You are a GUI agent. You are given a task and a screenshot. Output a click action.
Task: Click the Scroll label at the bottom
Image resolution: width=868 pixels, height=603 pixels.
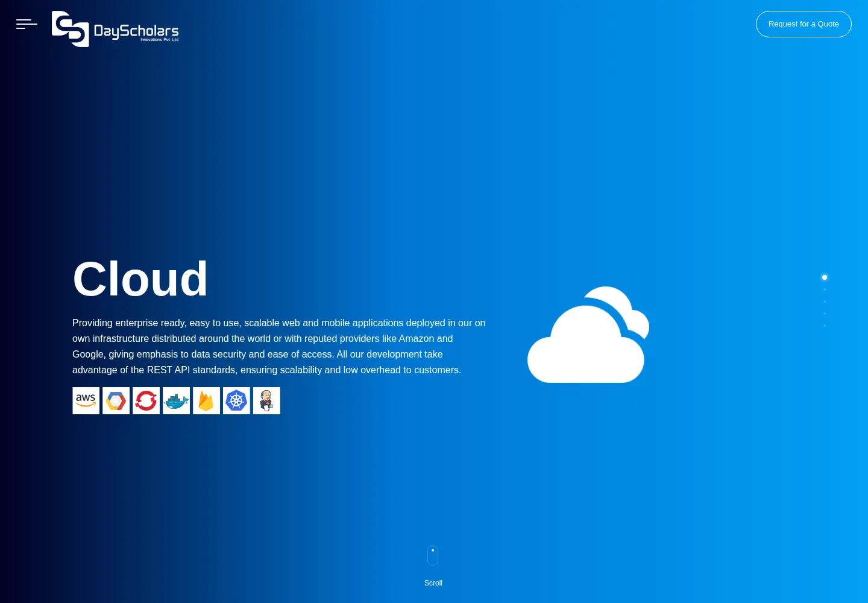click(433, 583)
